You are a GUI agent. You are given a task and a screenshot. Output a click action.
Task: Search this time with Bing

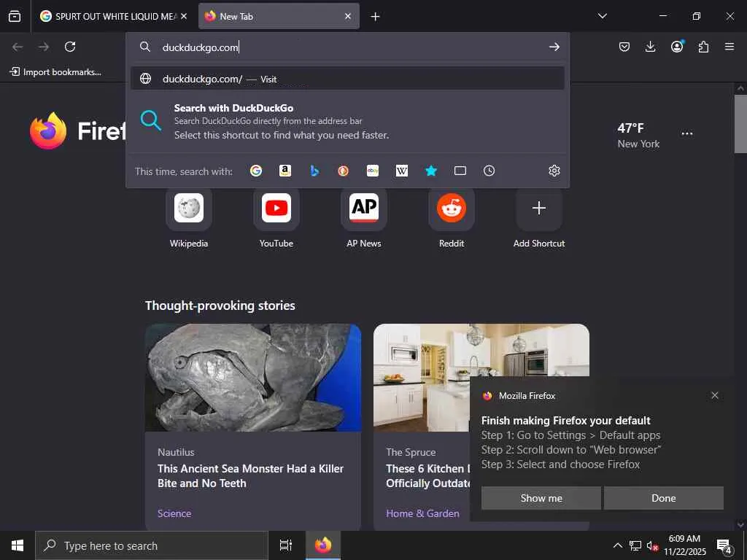coord(314,171)
